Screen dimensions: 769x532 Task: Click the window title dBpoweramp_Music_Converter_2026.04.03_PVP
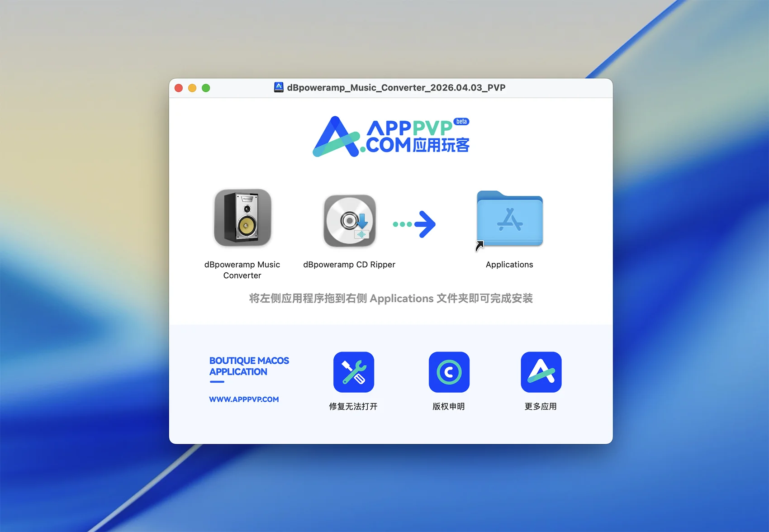pyautogui.click(x=396, y=87)
